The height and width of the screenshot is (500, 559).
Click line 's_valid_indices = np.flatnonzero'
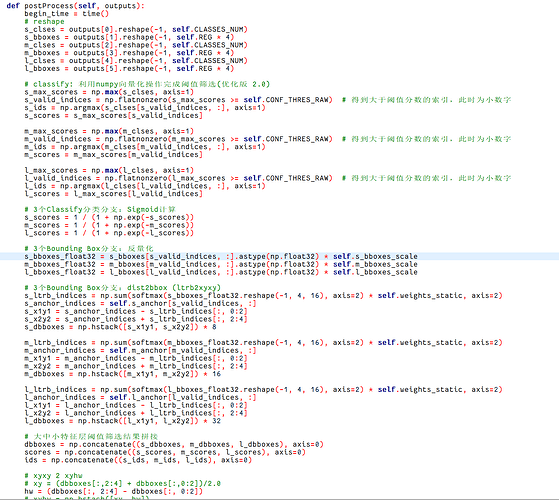click(x=267, y=100)
